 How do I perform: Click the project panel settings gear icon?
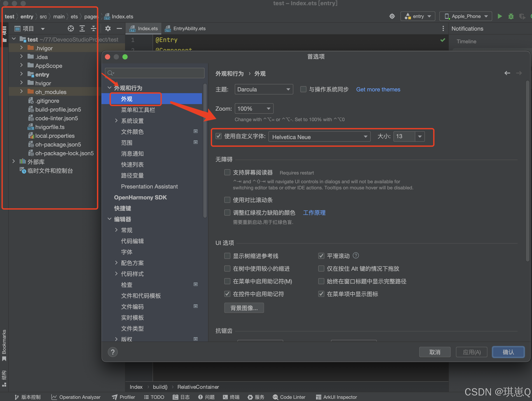coord(108,29)
